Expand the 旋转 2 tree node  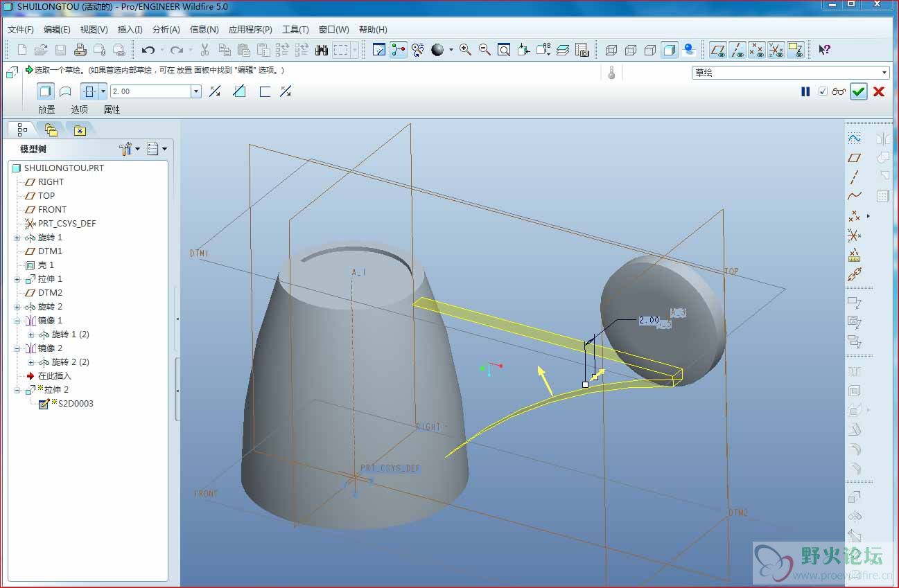[17, 307]
